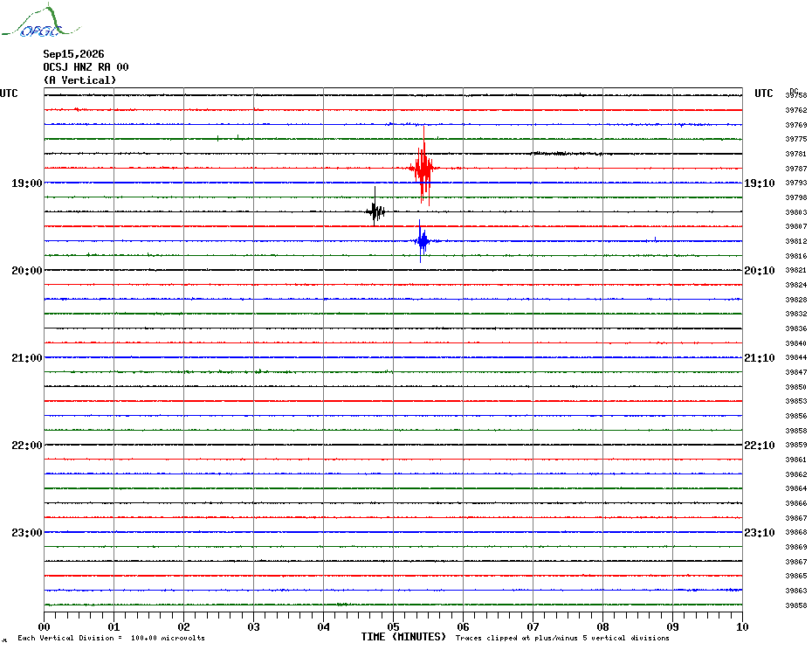Click the DC offset value 39858 at bottom

(x=796, y=605)
